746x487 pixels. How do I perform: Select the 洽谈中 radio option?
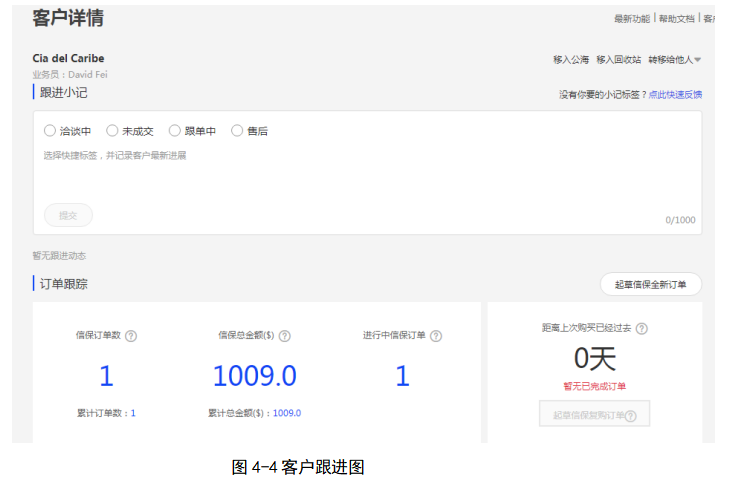[x=49, y=130]
